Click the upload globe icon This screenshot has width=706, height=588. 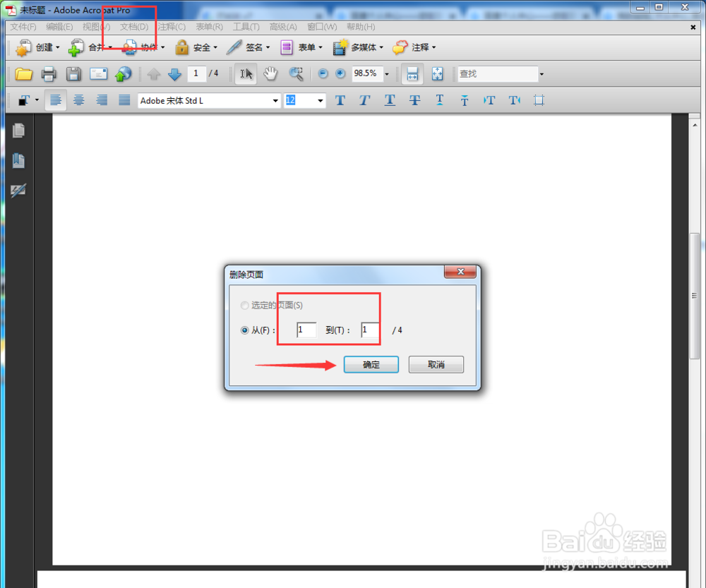tap(123, 74)
